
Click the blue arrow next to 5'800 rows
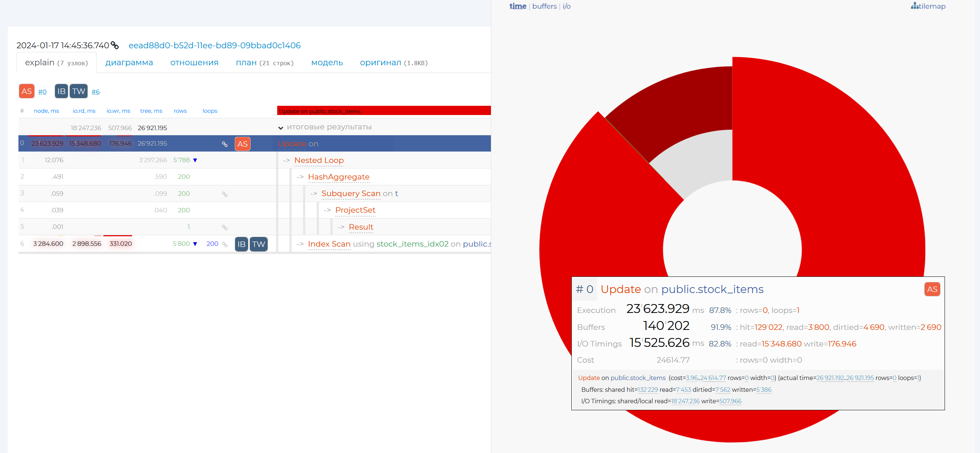195,244
